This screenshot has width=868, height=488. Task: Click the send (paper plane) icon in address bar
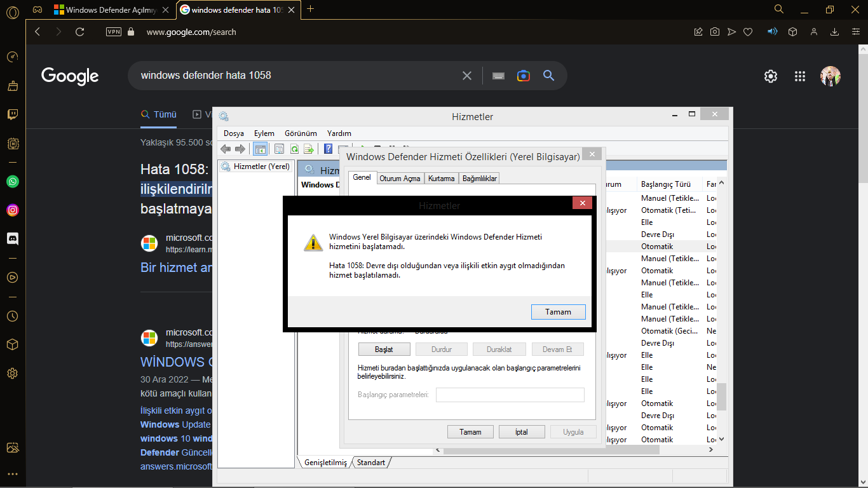click(731, 32)
